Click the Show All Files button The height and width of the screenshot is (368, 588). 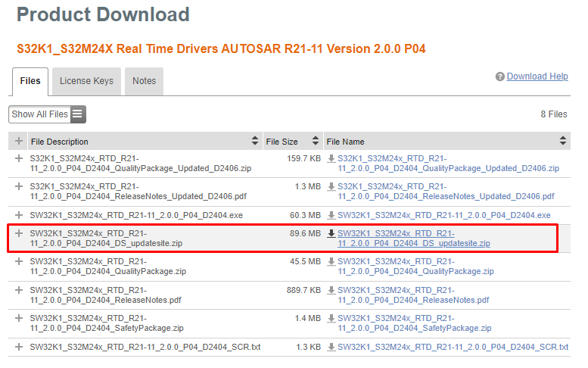point(39,114)
